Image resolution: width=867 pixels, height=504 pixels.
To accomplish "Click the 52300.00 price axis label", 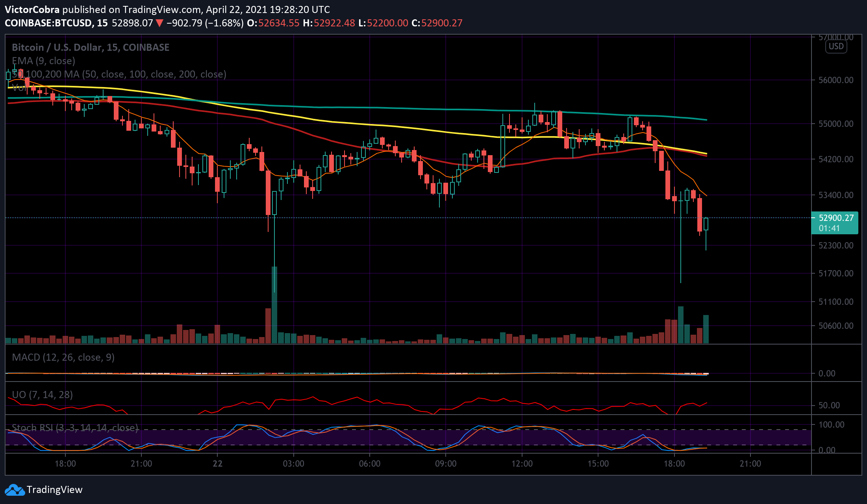I will click(x=836, y=245).
